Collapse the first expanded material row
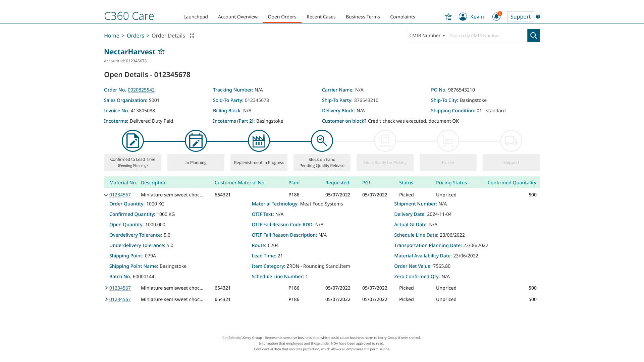Viewport: 644px width, 362px height. click(x=106, y=195)
